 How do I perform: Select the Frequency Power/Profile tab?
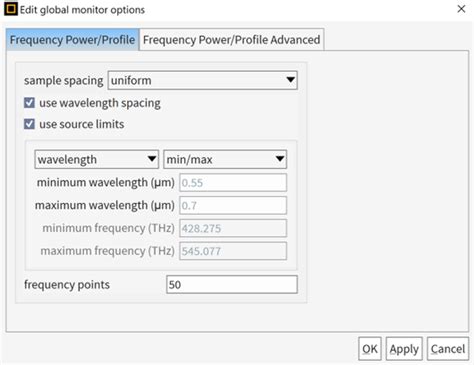pos(72,40)
